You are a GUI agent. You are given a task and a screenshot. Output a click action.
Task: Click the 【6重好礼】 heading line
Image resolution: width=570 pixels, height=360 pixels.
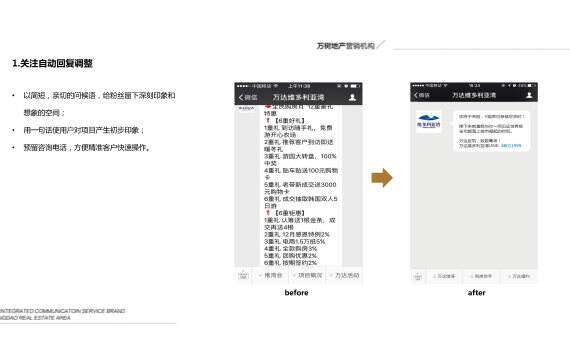286,120
